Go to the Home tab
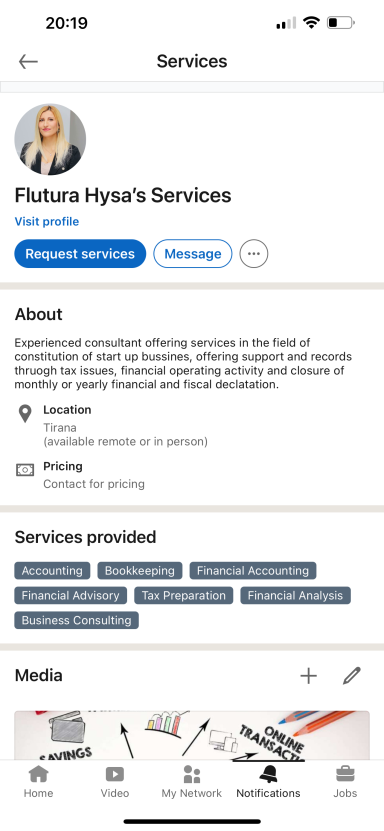The width and height of the screenshot is (384, 831). pyautogui.click(x=38, y=782)
